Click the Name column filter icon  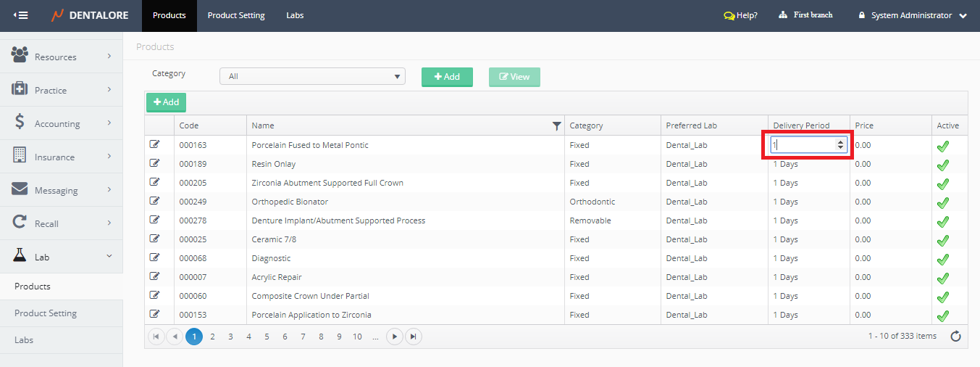pos(556,126)
